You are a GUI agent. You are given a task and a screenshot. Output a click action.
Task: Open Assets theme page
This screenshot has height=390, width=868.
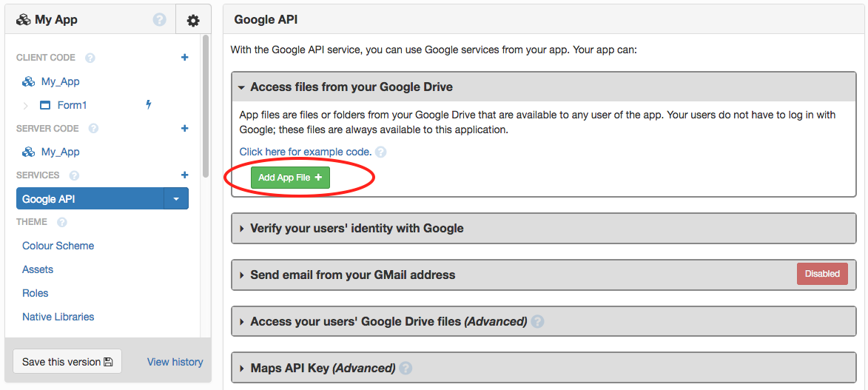38,269
